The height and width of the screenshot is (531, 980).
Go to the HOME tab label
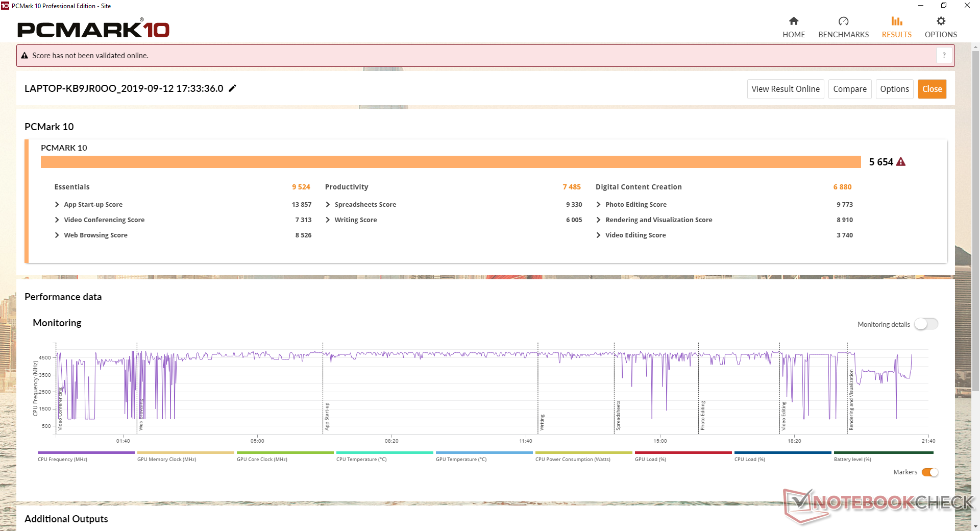point(794,35)
